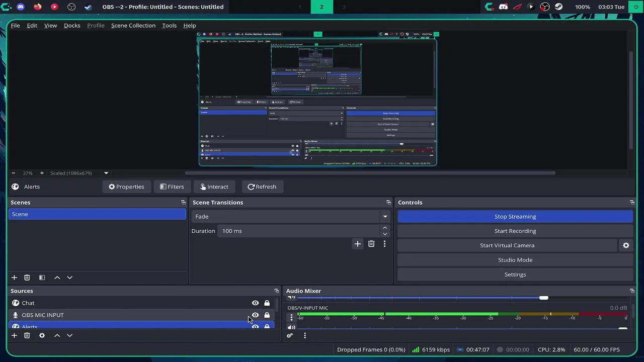Click the Interact button

coord(214,187)
